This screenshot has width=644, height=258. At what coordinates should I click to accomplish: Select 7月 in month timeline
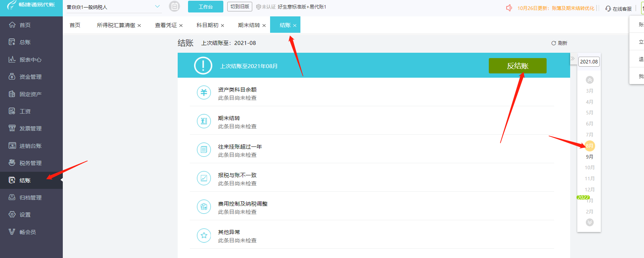click(590, 135)
